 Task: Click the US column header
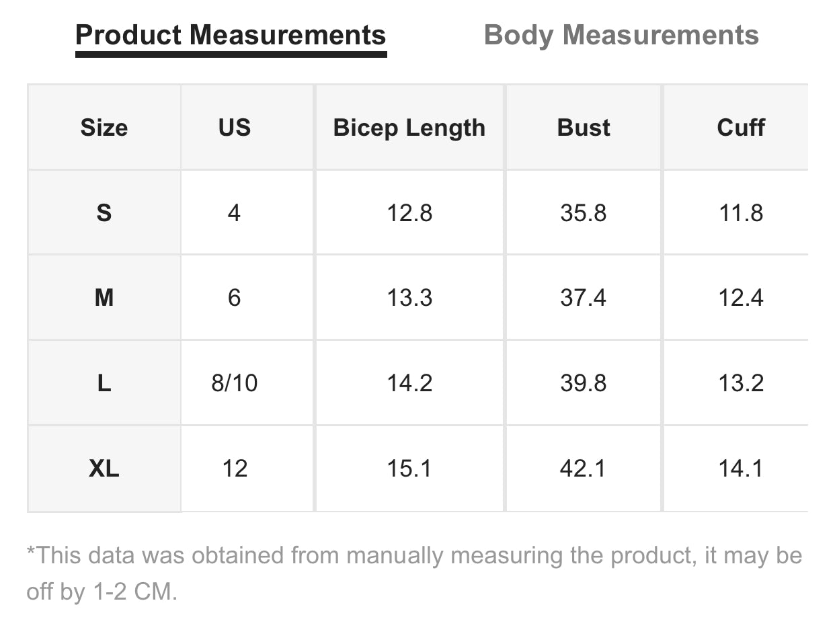[234, 128]
